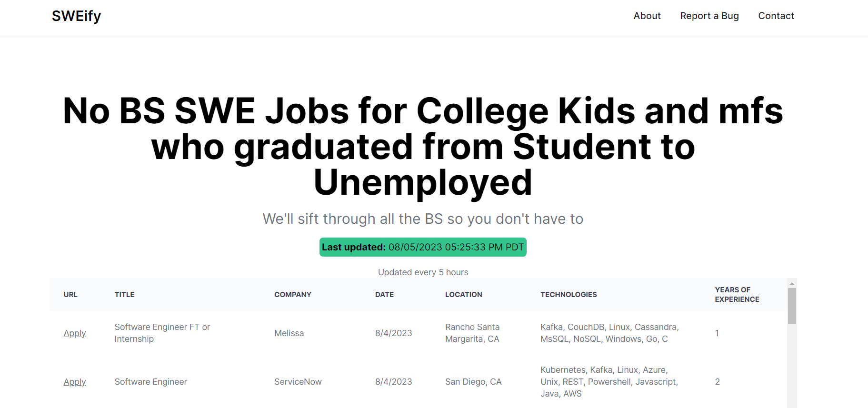Open the Contact page
The height and width of the screenshot is (408, 868).
click(776, 16)
